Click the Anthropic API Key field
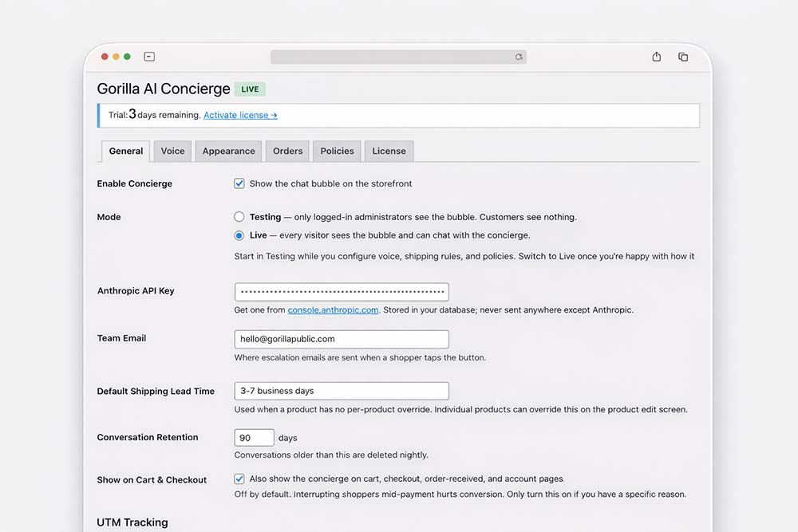 342,292
